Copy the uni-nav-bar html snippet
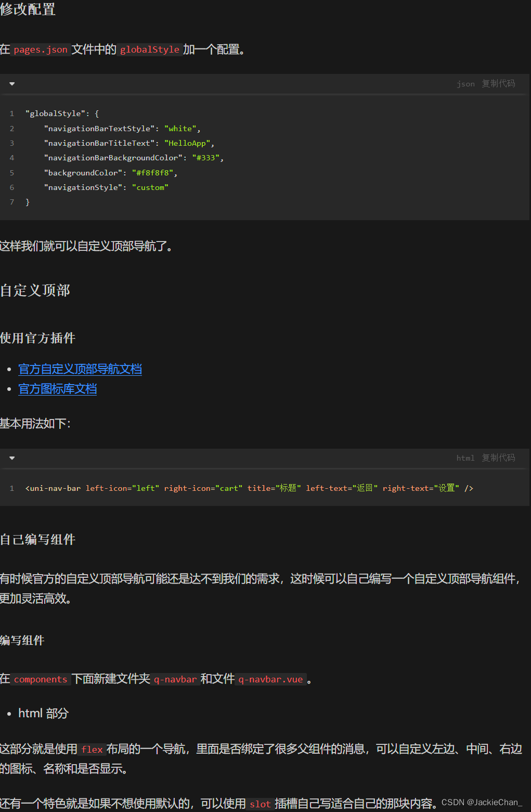Image resolution: width=531 pixels, height=812 pixels. click(498, 458)
